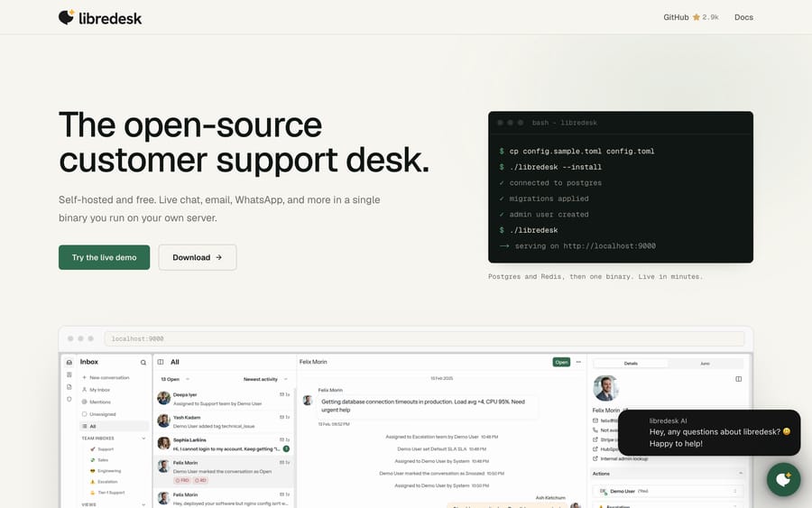Click the HubSpot external link icon
812x508 pixels.
pyautogui.click(x=595, y=449)
